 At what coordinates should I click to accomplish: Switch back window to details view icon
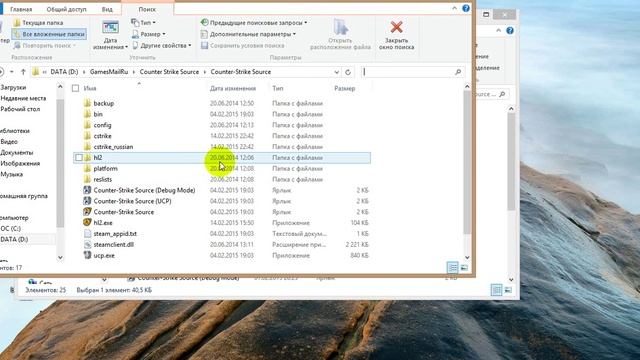tap(496, 290)
